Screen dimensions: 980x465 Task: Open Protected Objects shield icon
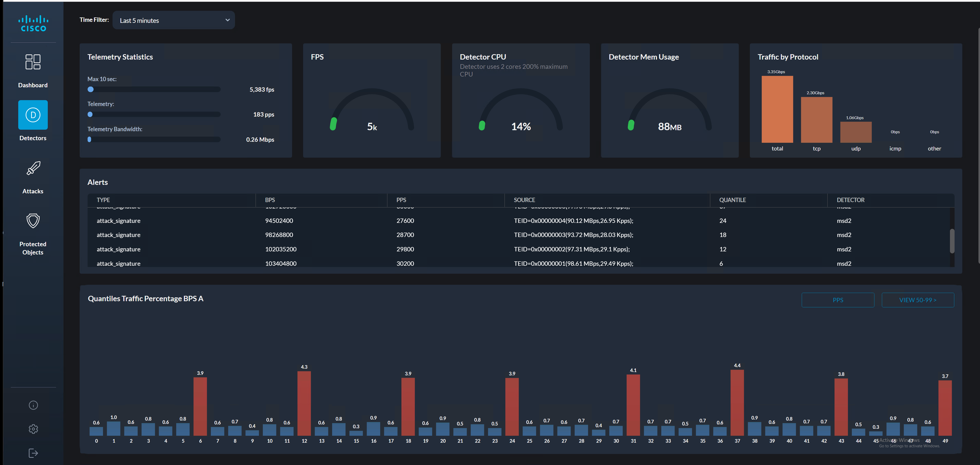33,221
